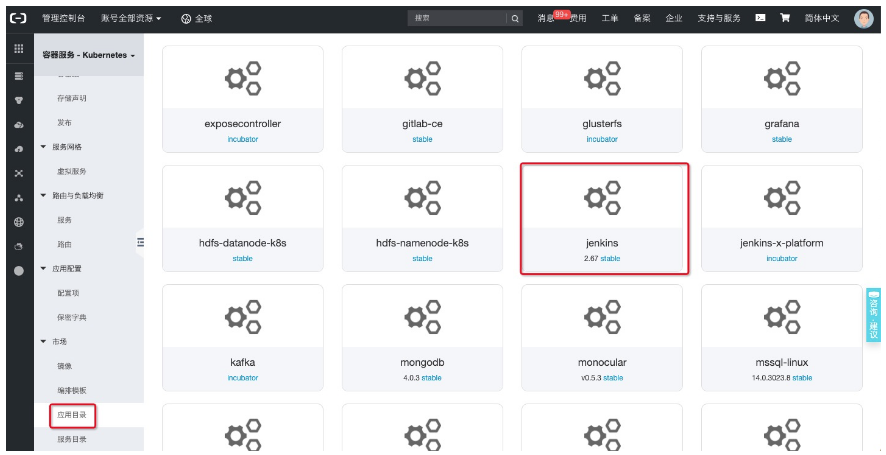Click the mongodb chart name
The width and height of the screenshot is (886, 455).
tap(422, 362)
